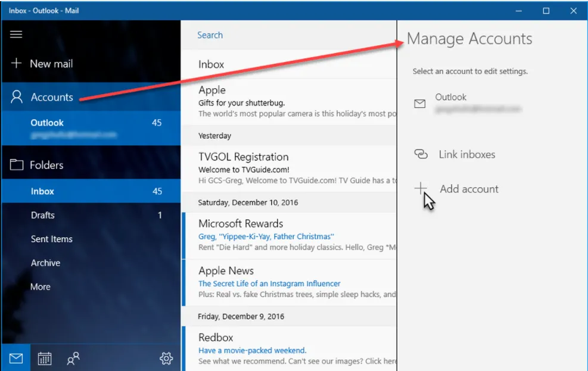Click the Search field

[x=292, y=35]
